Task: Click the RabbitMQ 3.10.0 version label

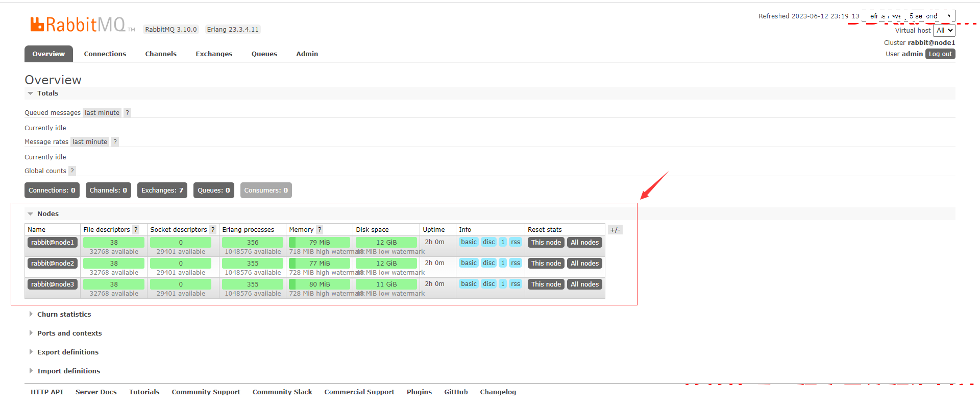Action: (171, 30)
